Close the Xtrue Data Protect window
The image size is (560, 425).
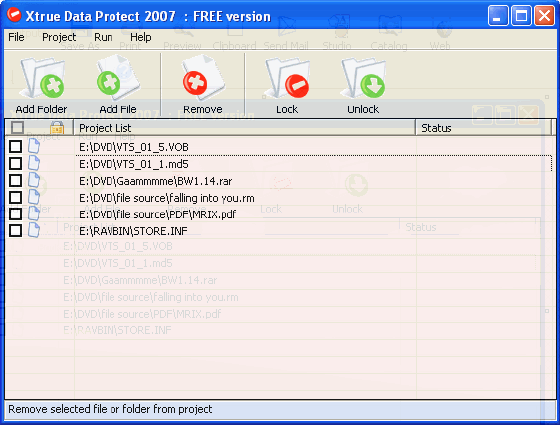[x=544, y=16]
